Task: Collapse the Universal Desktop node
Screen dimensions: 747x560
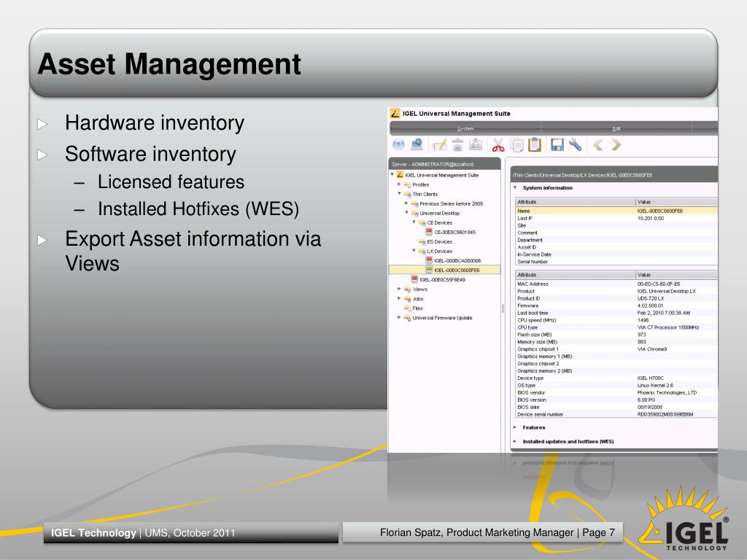Action: pyautogui.click(x=406, y=213)
